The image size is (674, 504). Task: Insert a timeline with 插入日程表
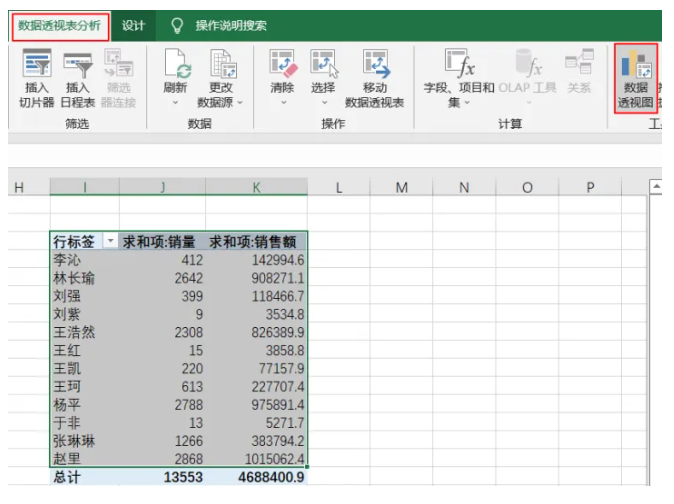pos(78,78)
